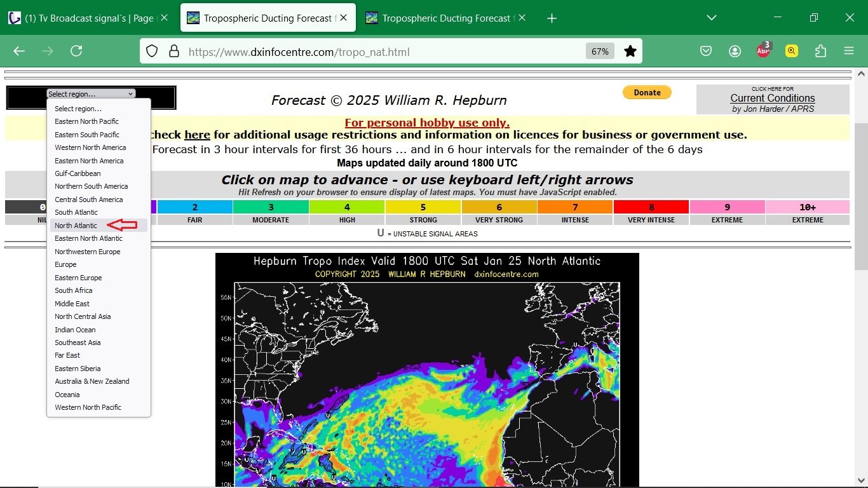Switch to the third Tropospheric Ducting tab

click(x=447, y=18)
